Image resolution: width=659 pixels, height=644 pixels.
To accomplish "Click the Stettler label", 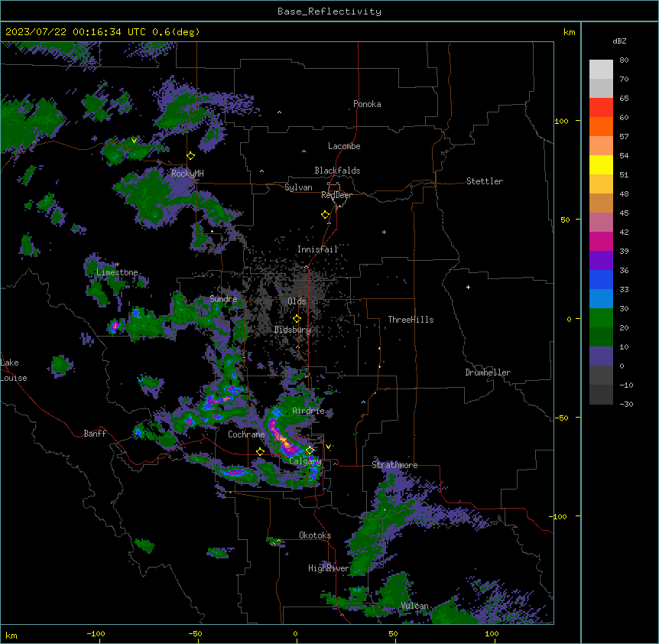I will tap(485, 181).
